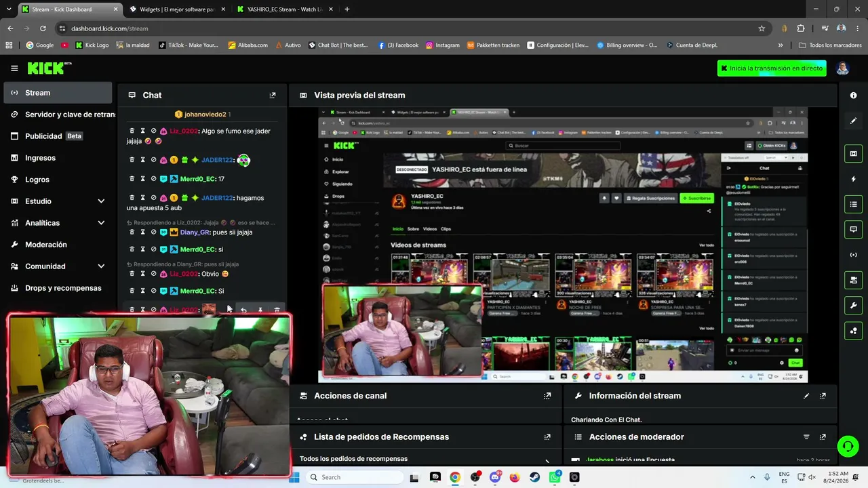The width and height of the screenshot is (868, 488).
Task: Click the broadcast signal icon in right sidebar
Action: point(853,255)
